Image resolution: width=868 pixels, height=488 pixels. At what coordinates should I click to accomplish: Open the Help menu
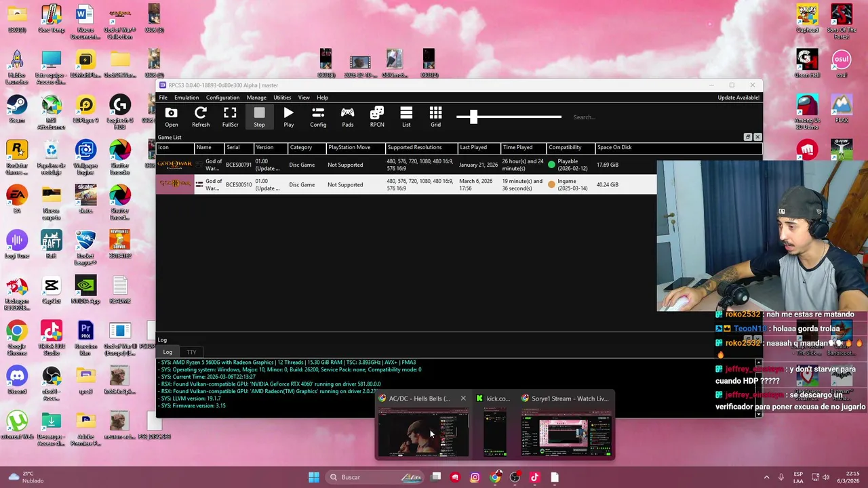click(x=322, y=98)
